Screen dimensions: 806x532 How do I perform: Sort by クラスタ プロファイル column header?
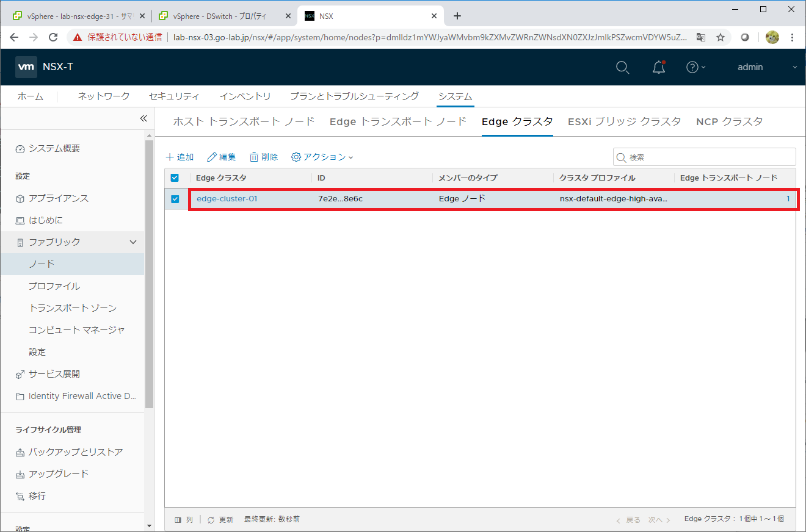click(598, 178)
